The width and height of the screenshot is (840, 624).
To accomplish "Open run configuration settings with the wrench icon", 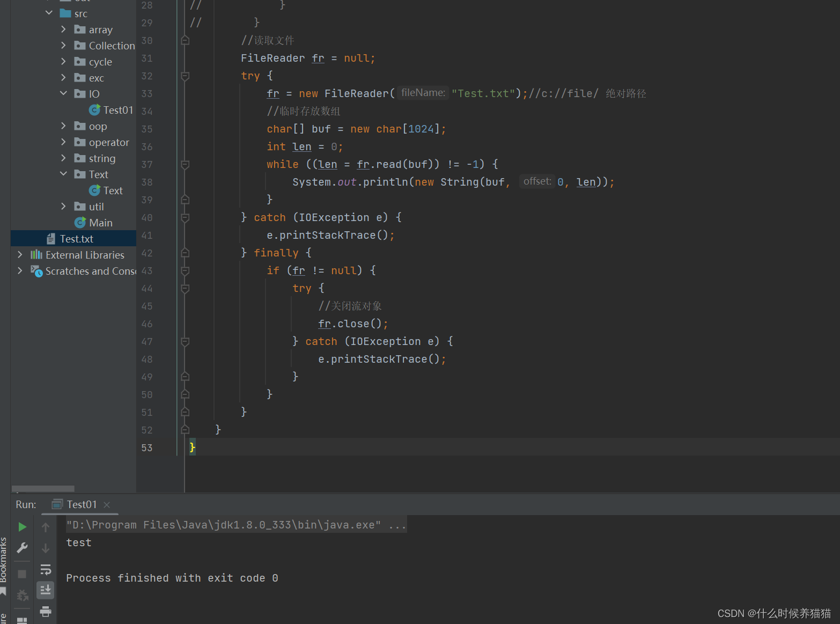I will (x=21, y=548).
